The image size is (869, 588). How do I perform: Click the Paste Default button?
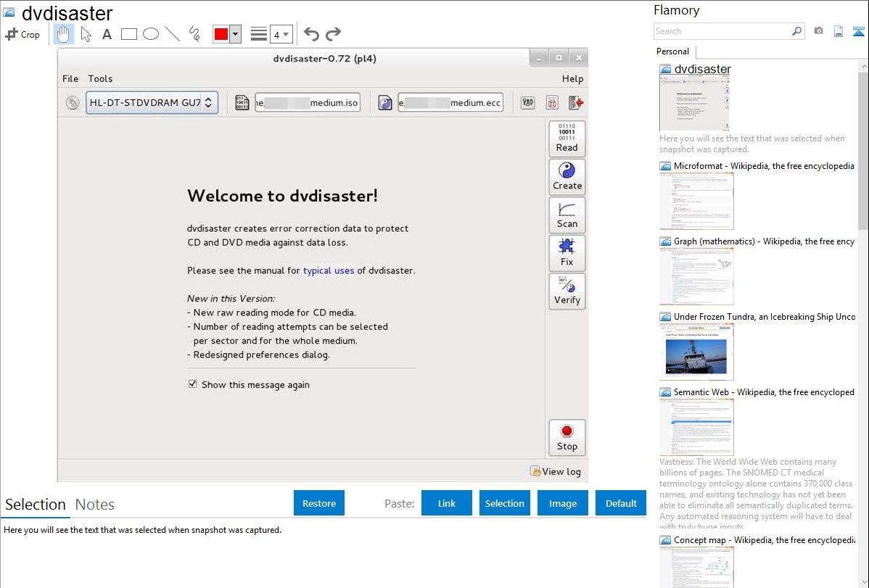click(621, 503)
